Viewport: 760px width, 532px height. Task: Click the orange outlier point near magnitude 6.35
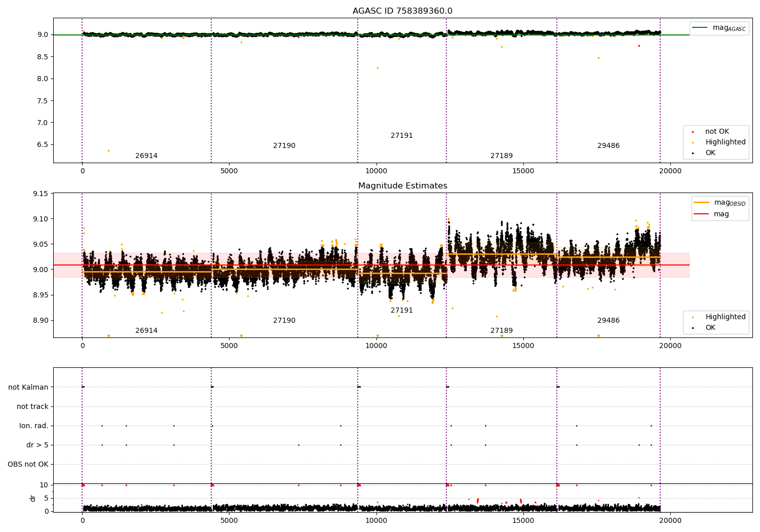(x=108, y=150)
